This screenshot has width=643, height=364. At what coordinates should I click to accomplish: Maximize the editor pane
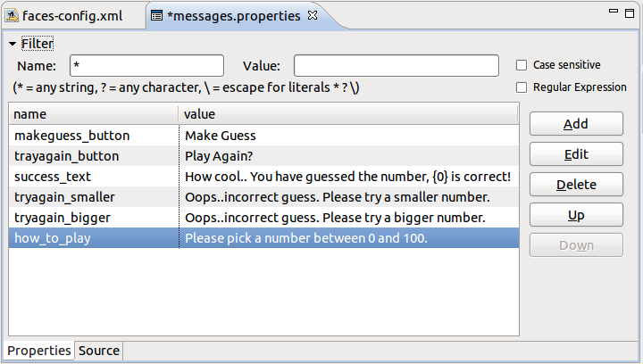(630, 12)
